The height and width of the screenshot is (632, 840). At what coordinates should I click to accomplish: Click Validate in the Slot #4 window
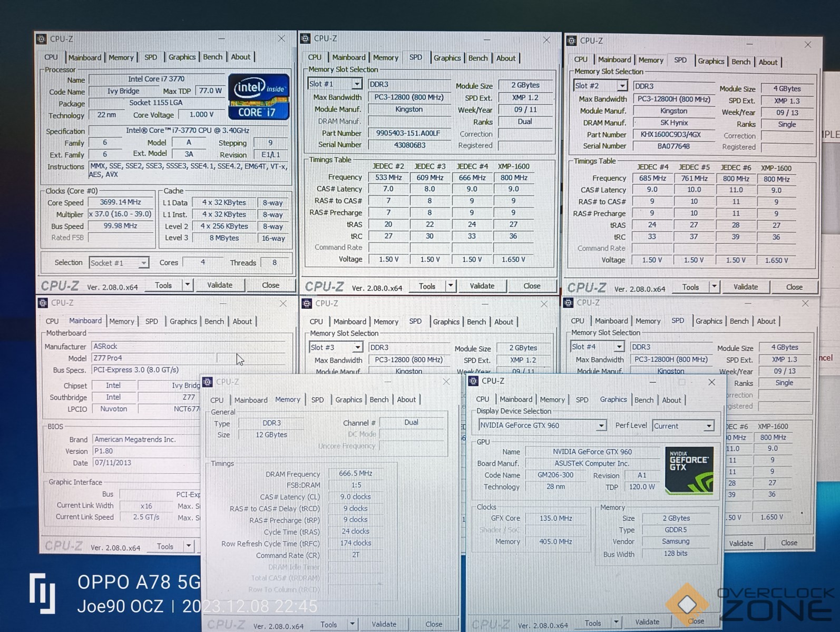click(x=741, y=543)
